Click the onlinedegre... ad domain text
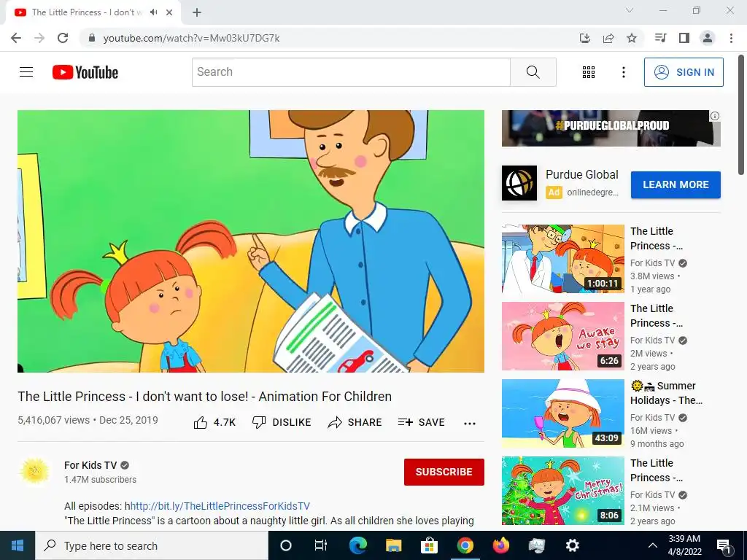Viewport: 747px width, 560px height. pos(592,192)
